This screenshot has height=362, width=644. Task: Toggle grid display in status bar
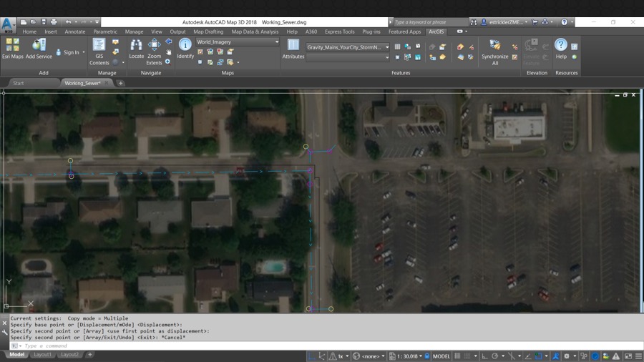pos(457,356)
